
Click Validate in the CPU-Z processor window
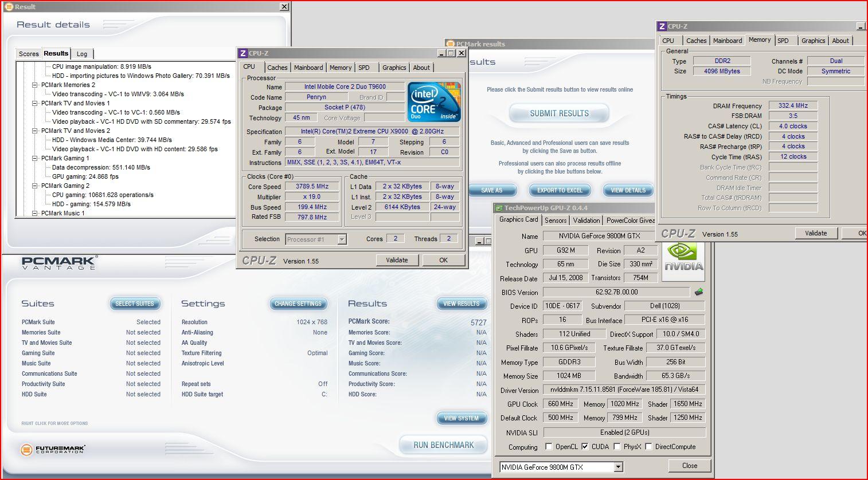[x=397, y=260]
